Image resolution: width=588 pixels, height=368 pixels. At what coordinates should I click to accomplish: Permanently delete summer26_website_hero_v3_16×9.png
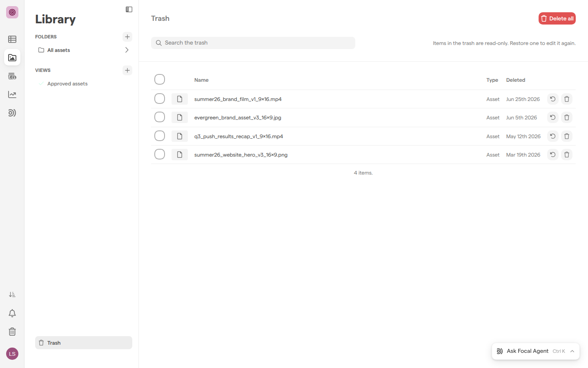[567, 155]
